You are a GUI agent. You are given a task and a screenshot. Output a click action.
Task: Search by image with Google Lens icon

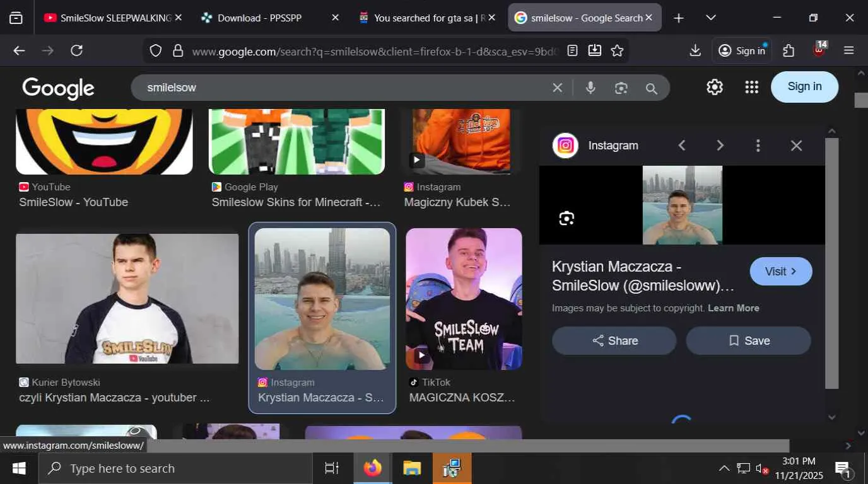621,88
